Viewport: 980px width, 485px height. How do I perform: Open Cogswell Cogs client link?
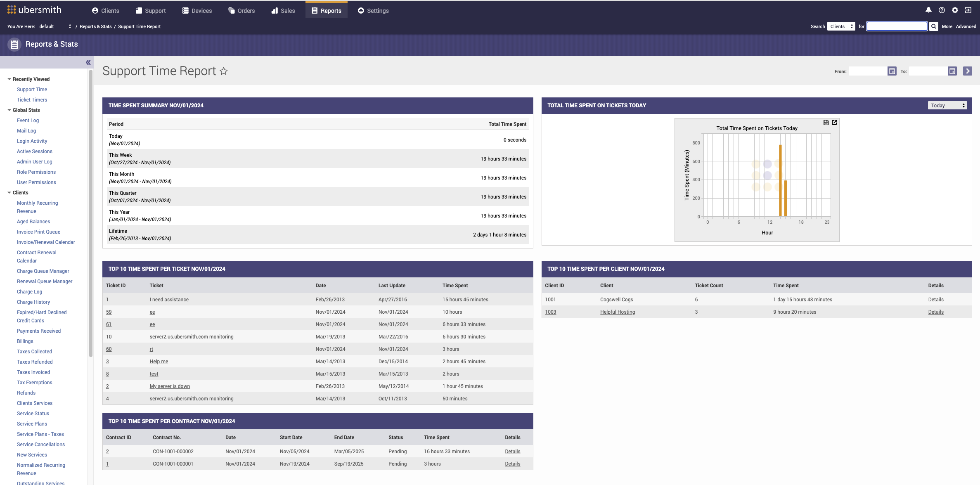coord(616,300)
